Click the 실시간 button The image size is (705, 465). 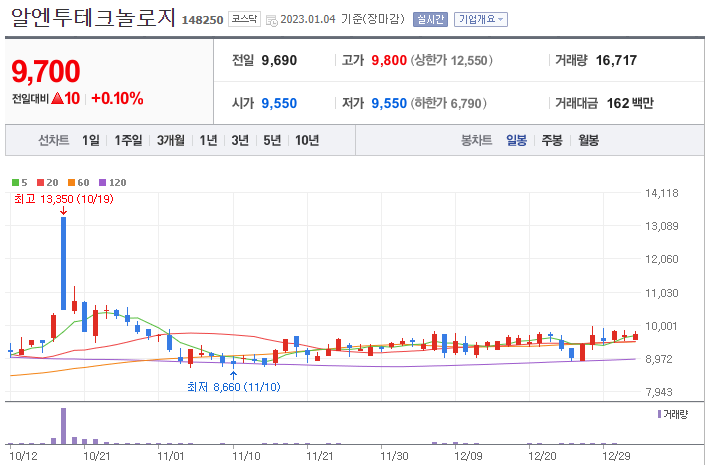pos(430,19)
